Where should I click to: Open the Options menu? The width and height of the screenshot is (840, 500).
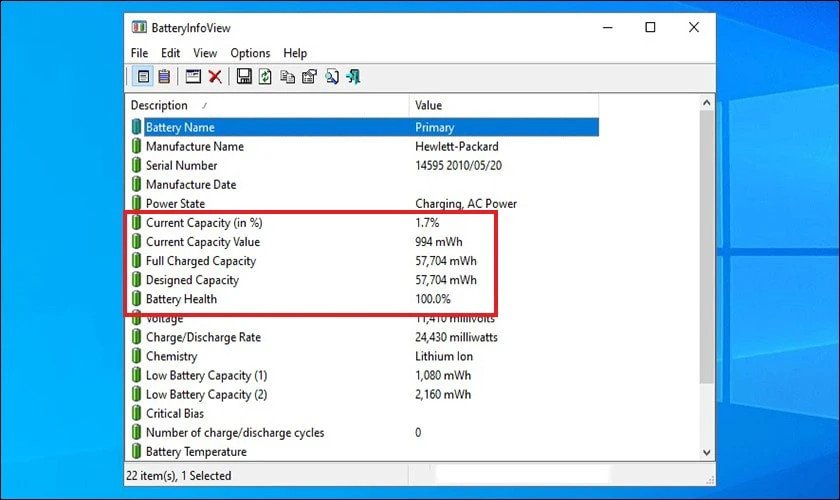point(250,53)
